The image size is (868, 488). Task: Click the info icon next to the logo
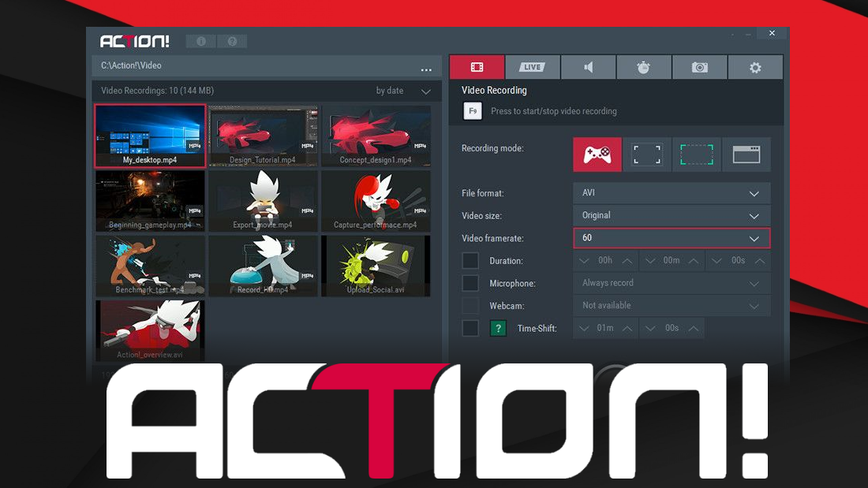201,42
